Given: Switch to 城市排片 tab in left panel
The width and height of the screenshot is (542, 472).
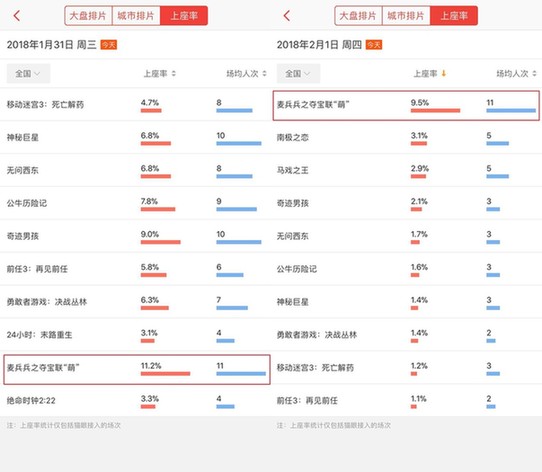Looking at the screenshot, I should click(x=136, y=16).
